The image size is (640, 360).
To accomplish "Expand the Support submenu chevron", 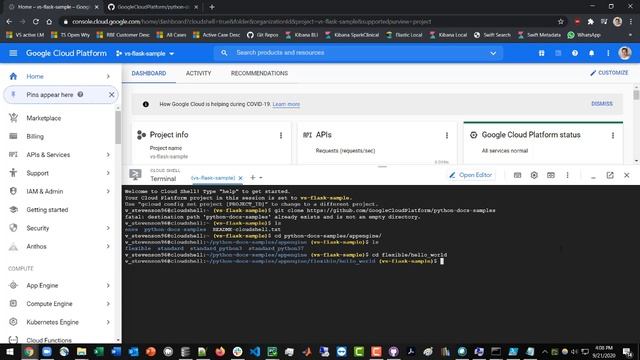I will point(108,173).
